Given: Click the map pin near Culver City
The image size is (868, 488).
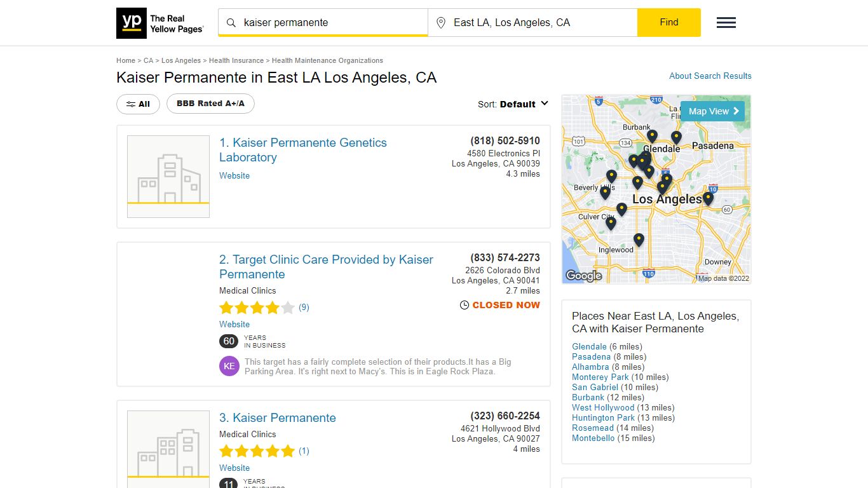Looking at the screenshot, I should click(611, 223).
